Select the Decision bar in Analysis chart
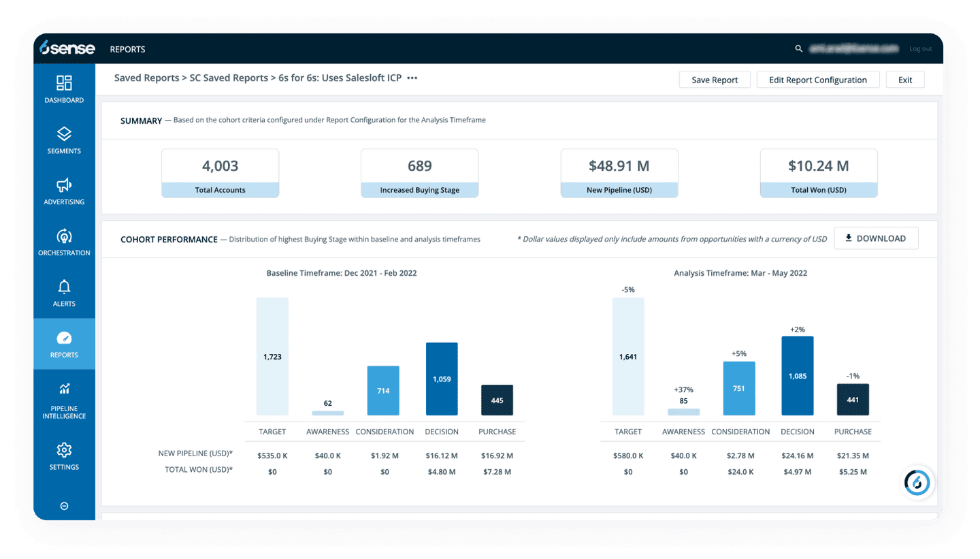This screenshot has height=559, width=980. point(797,376)
